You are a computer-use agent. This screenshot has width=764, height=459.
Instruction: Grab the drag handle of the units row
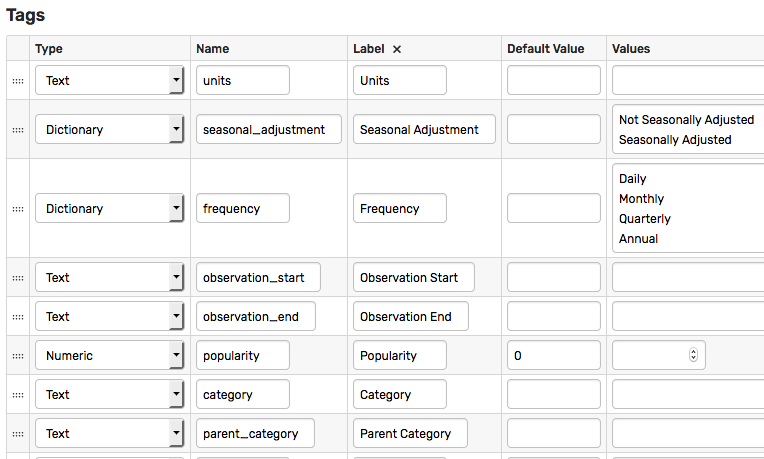pyautogui.click(x=18, y=81)
